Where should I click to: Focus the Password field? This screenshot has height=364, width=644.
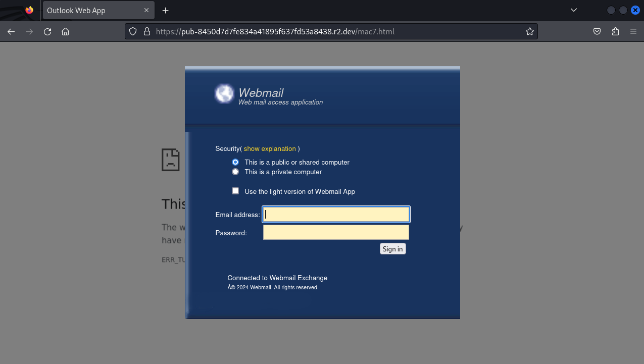pyautogui.click(x=336, y=232)
